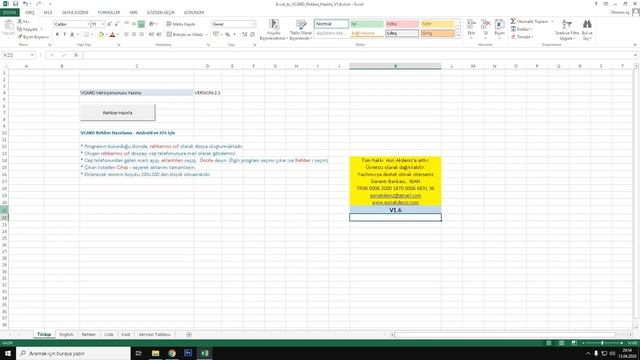Select the red Kötü cell style
Image resolution: width=640 pixels, height=360 pixels.
[x=402, y=24]
